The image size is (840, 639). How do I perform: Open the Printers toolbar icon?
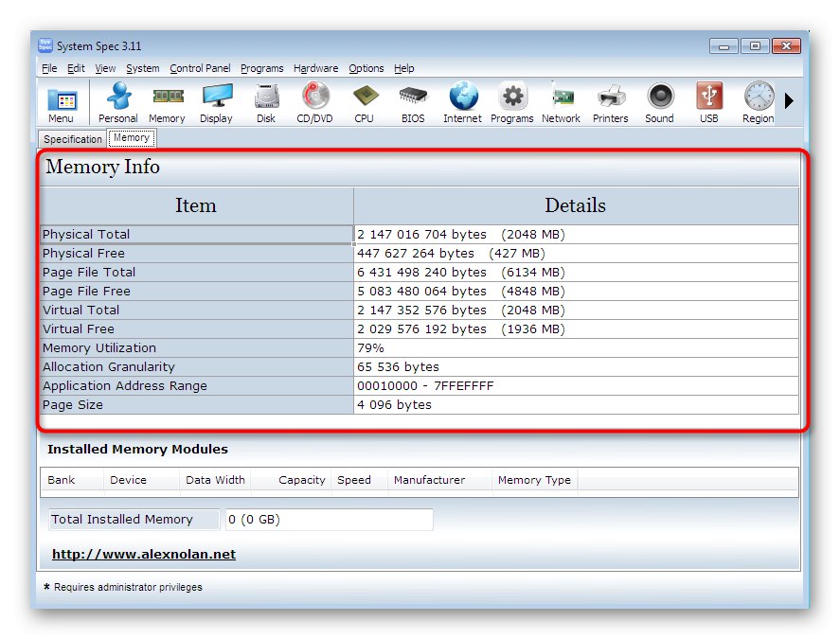611,103
